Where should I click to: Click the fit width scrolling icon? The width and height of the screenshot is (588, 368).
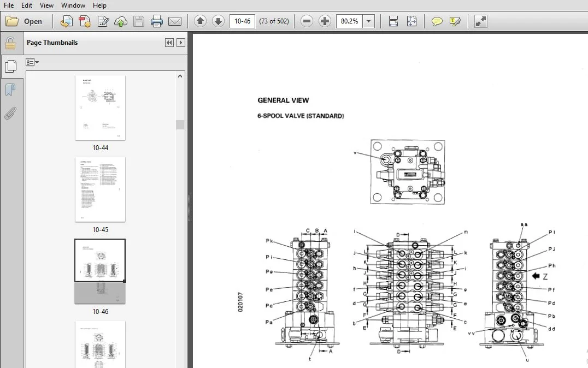(x=393, y=21)
